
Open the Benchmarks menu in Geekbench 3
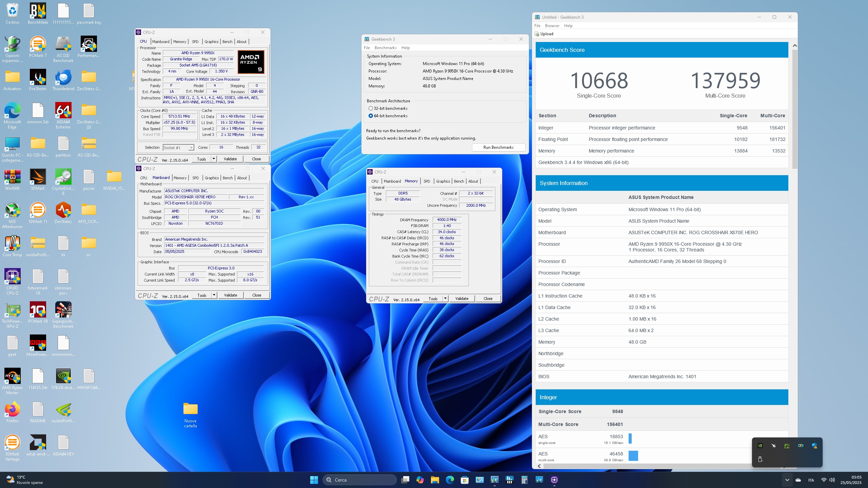tap(386, 48)
